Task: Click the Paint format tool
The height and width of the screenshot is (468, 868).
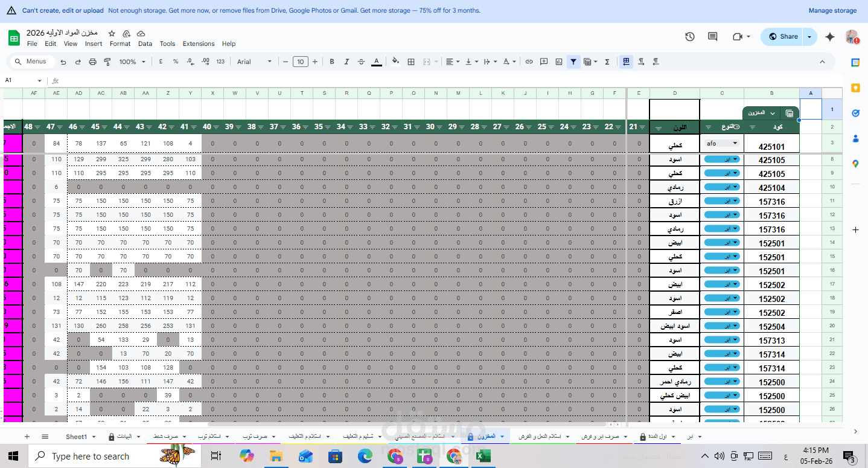Action: tap(107, 61)
